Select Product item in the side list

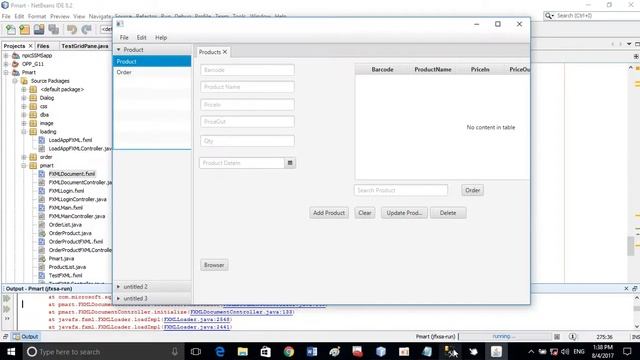152,61
